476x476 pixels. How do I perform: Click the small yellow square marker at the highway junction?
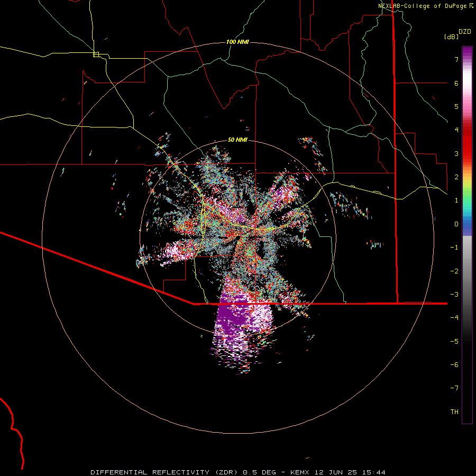[x=96, y=54]
